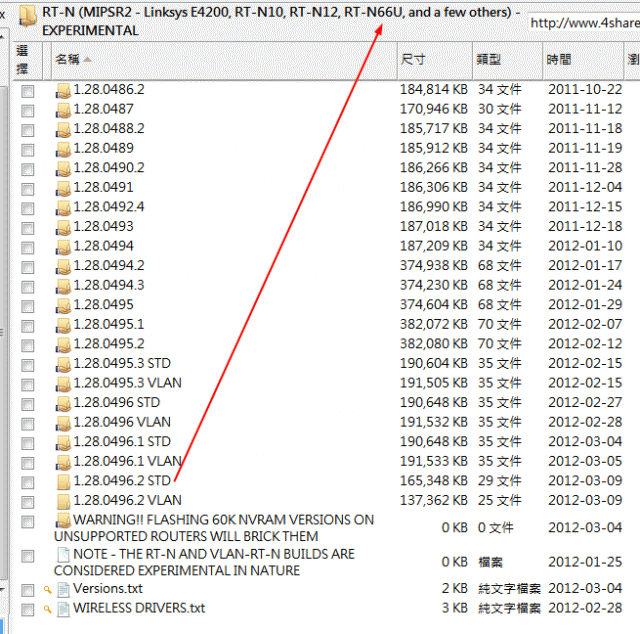Click folder icon beside 1.28.0494.3
The width and height of the screenshot is (640, 634).
[x=63, y=286]
